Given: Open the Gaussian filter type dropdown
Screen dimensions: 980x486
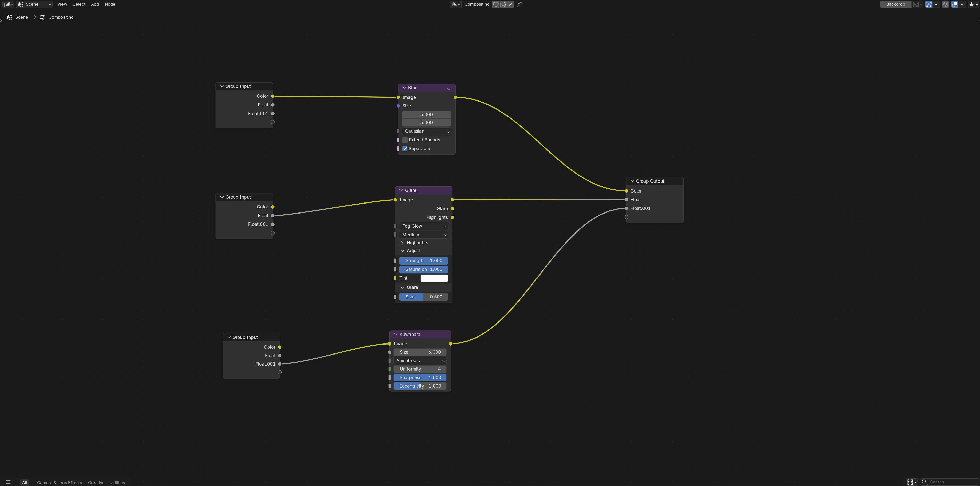Looking at the screenshot, I should coord(426,131).
